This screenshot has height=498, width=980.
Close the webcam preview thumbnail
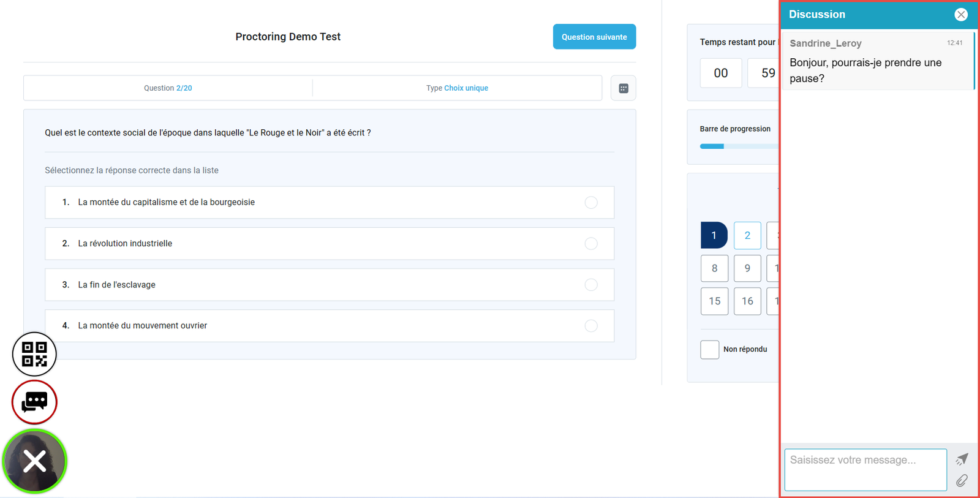34,461
